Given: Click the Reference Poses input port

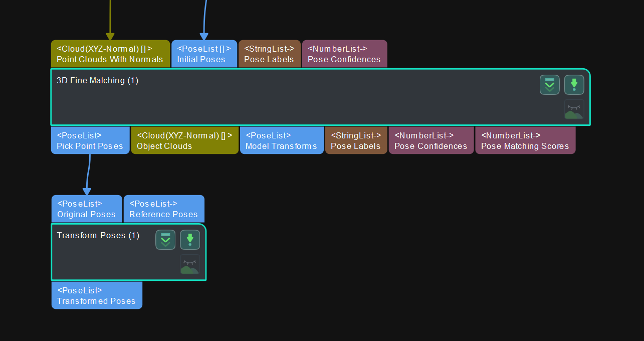Looking at the screenshot, I should 164,209.
